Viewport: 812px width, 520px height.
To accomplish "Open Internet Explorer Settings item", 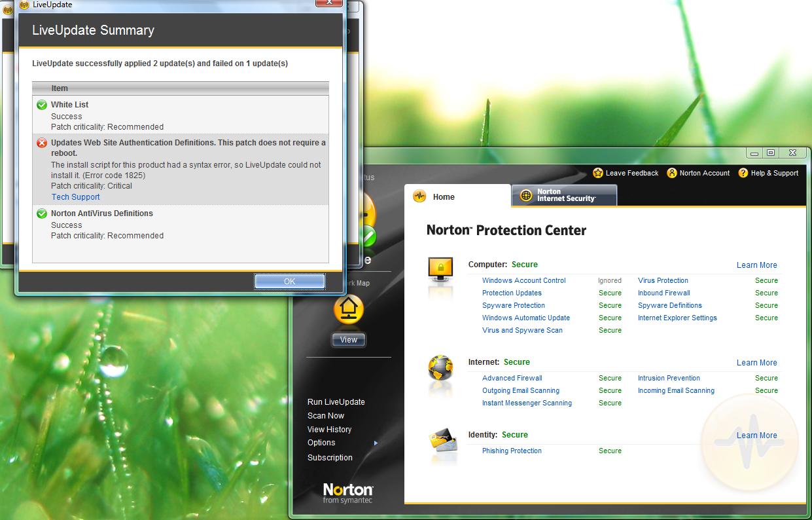I will click(677, 318).
